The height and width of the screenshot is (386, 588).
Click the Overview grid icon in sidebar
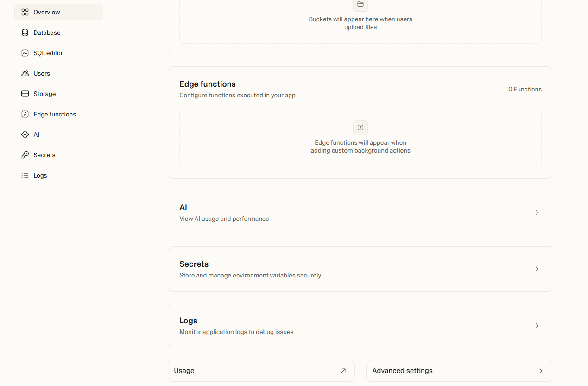pos(25,12)
